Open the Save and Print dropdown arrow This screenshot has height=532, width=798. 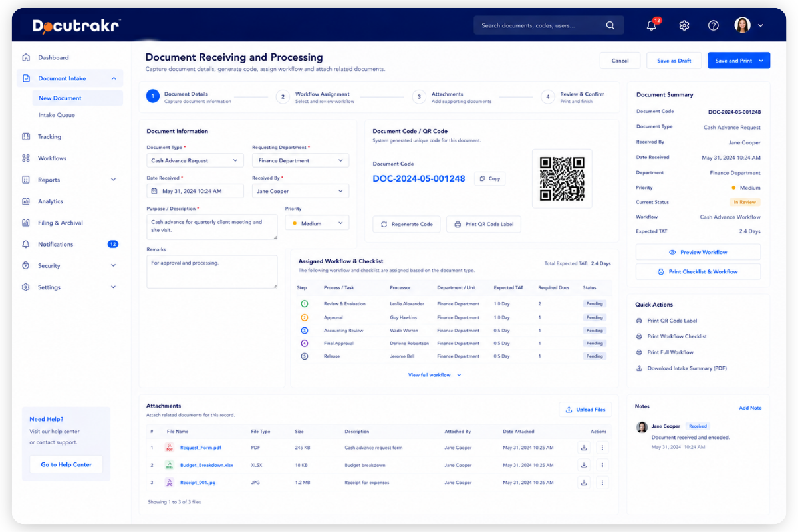coord(761,61)
